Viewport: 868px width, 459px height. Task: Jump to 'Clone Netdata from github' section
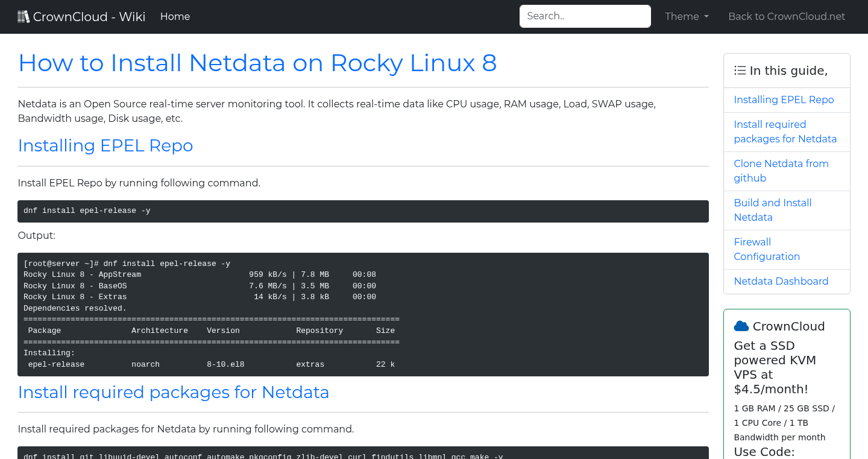781,171
